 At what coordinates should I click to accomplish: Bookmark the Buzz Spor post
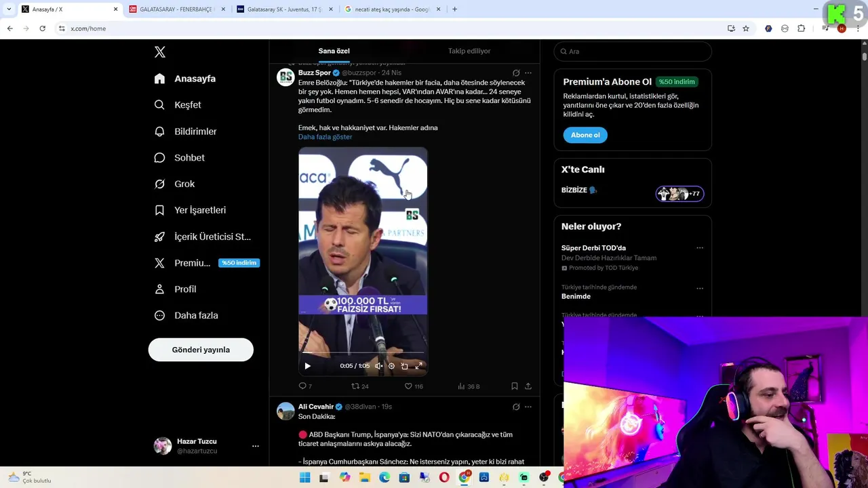pos(515,386)
